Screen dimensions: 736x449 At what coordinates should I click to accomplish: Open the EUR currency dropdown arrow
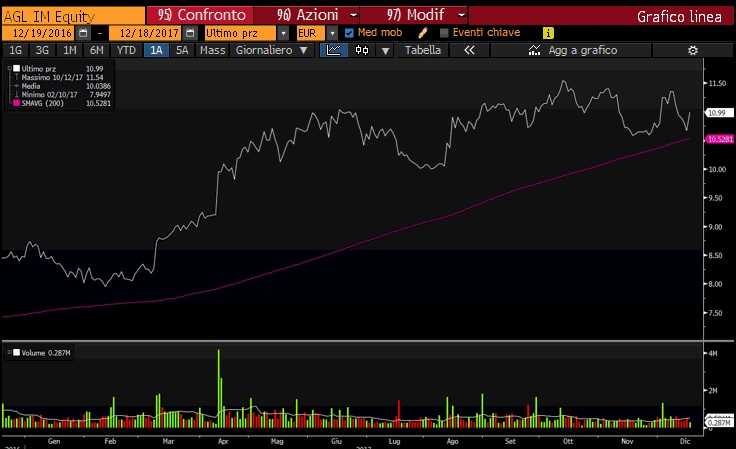tap(332, 33)
